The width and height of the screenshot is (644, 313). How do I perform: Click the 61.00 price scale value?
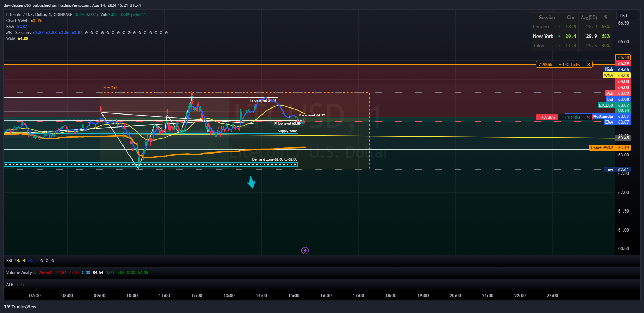click(623, 230)
